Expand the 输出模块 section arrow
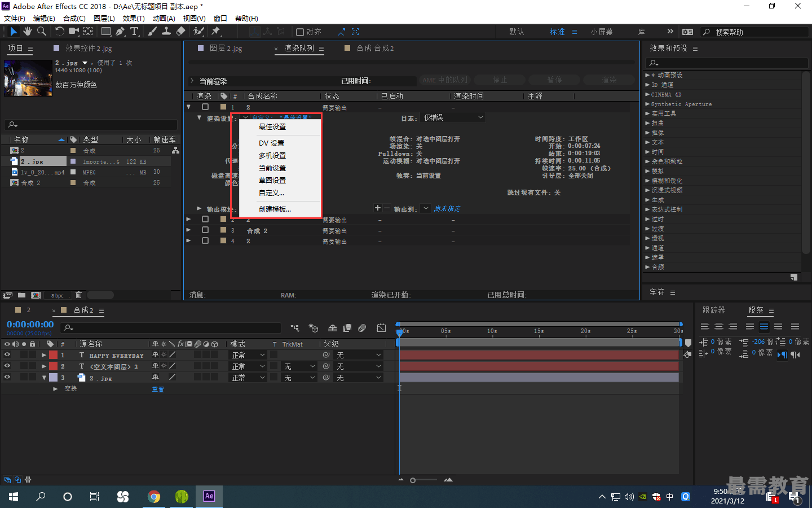The image size is (812, 508). coord(199,209)
